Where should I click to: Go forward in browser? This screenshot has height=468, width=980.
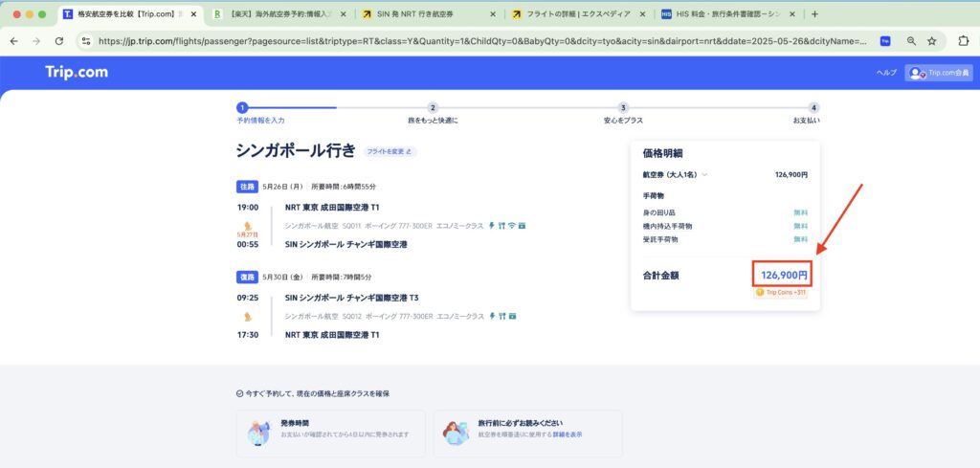pyautogui.click(x=36, y=41)
